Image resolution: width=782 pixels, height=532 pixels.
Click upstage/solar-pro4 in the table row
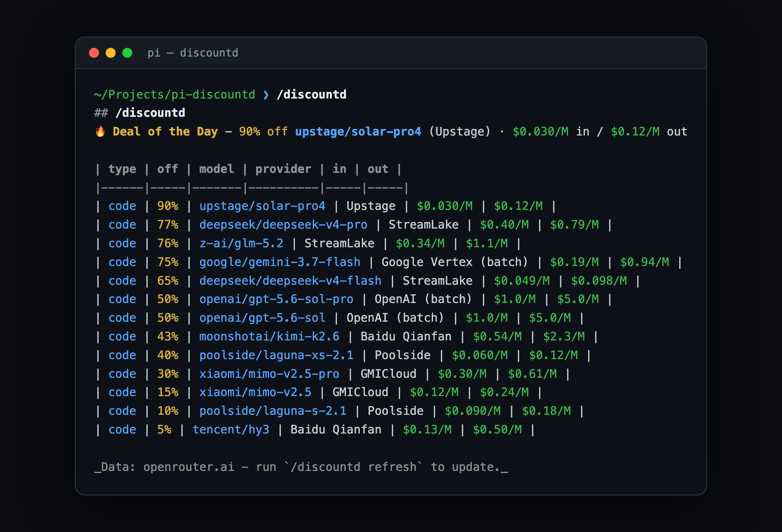[262, 206]
